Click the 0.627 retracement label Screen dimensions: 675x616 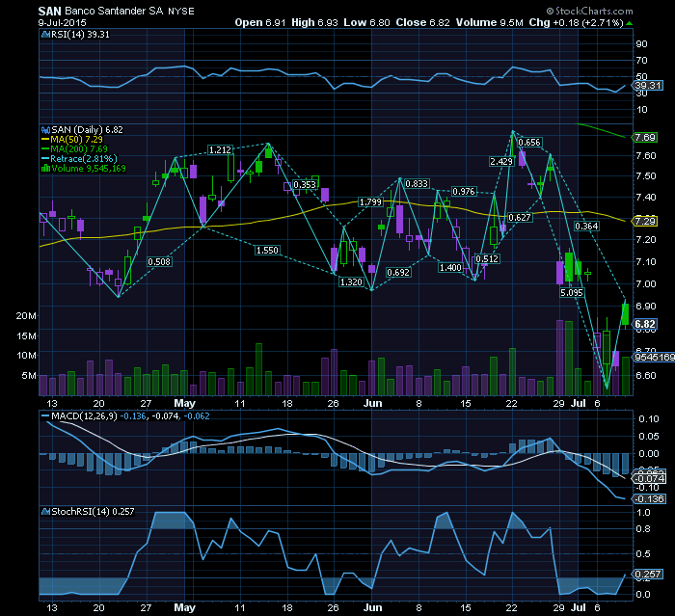coord(520,218)
